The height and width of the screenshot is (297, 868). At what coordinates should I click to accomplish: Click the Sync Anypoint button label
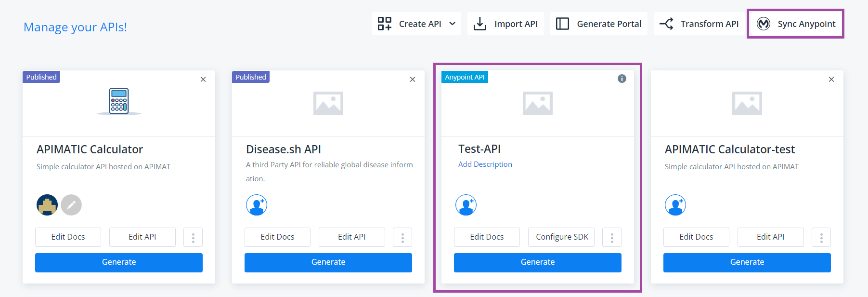pyautogui.click(x=806, y=24)
